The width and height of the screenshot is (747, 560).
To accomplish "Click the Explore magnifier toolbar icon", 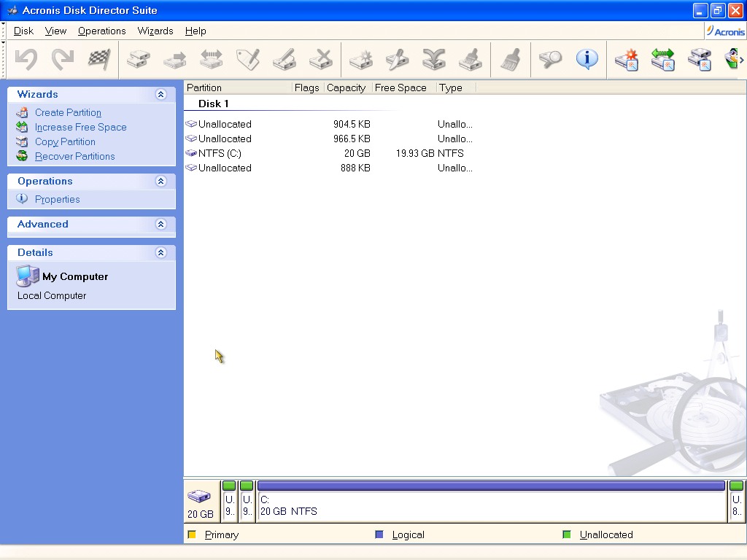I will point(550,60).
